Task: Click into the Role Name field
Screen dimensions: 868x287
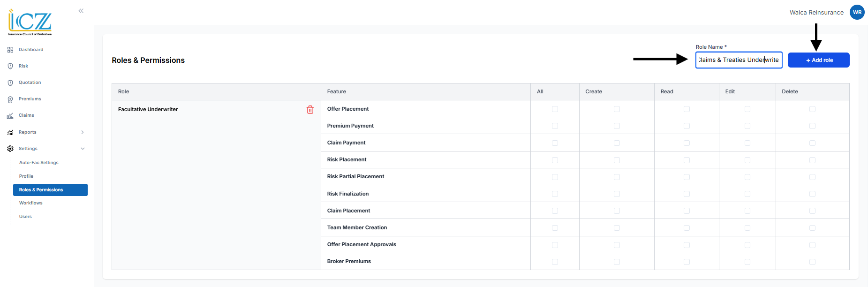Action: [738, 60]
